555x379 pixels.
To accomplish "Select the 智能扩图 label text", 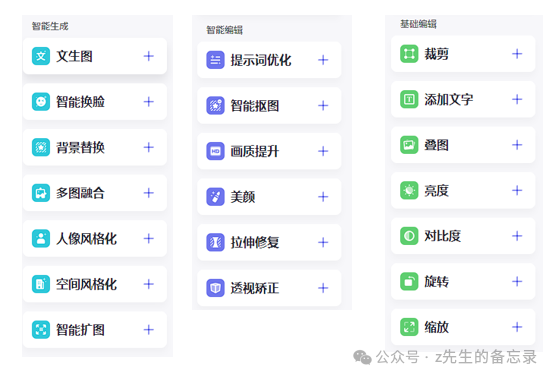I will pyautogui.click(x=80, y=330).
